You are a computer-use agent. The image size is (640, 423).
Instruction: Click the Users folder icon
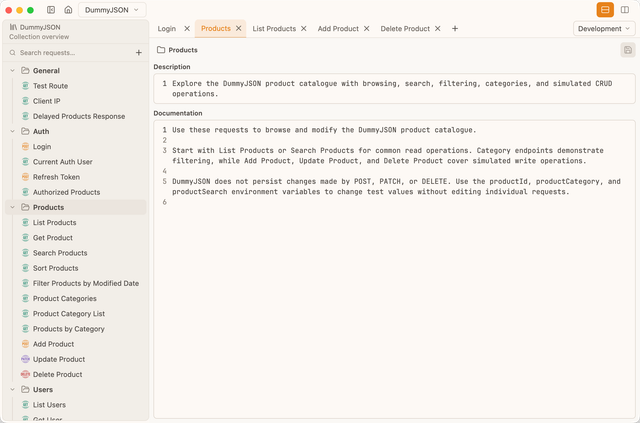(25, 390)
